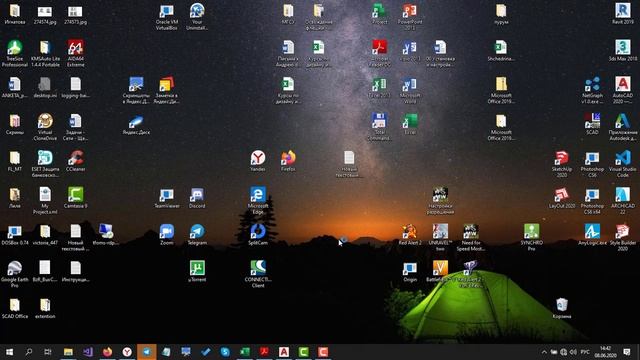The height and width of the screenshot is (360, 640).
Task: Select the Firefox desktop icon
Action: pos(288,161)
